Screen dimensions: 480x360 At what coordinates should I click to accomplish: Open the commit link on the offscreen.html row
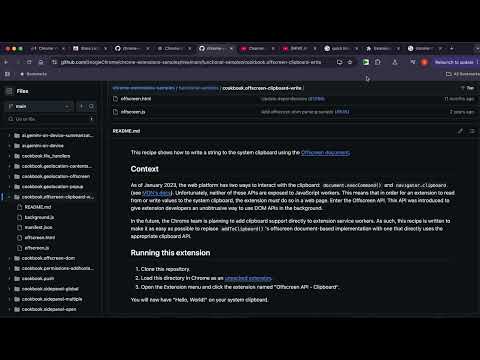pos(316,99)
